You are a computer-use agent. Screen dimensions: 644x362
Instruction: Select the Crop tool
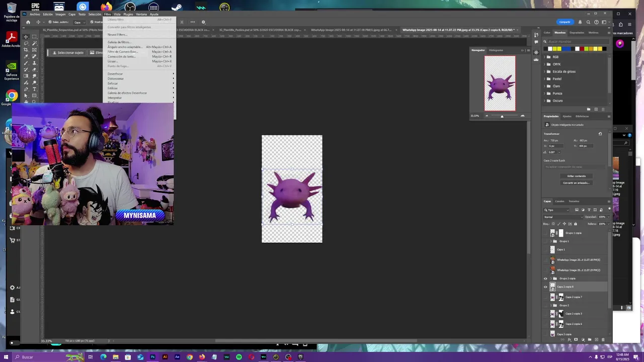(x=26, y=50)
